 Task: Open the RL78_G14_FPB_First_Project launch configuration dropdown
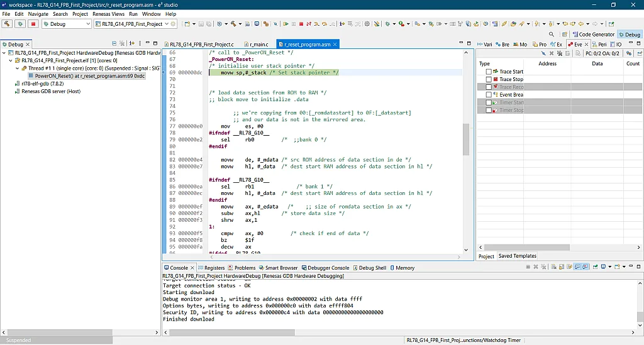pyautogui.click(x=167, y=24)
